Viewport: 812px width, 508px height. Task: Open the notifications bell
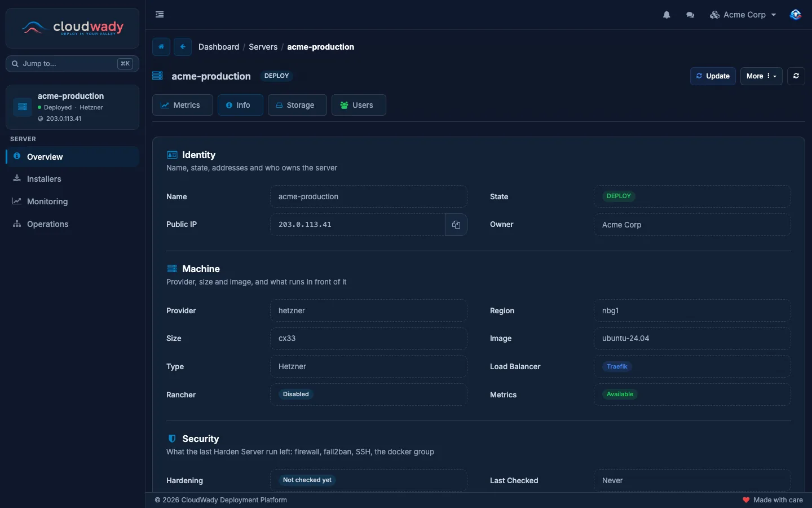point(667,15)
